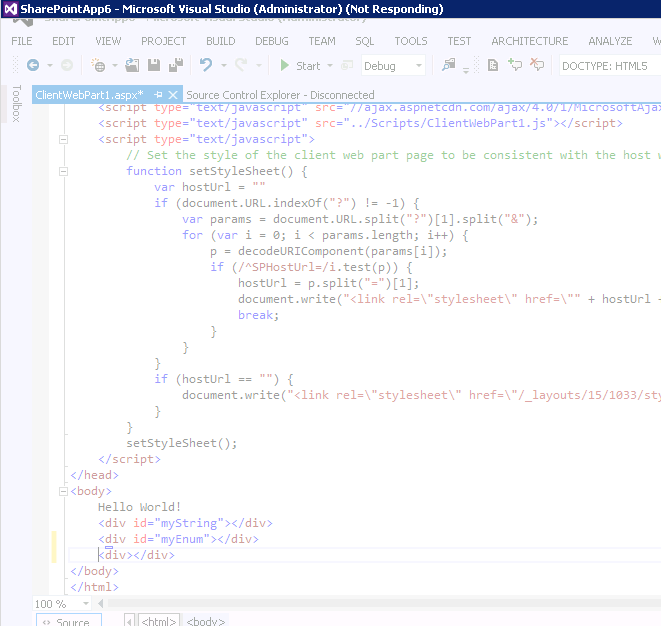Click the document validation icon beside DOCTYPE
Screen dimensions: 661x626
click(492, 65)
